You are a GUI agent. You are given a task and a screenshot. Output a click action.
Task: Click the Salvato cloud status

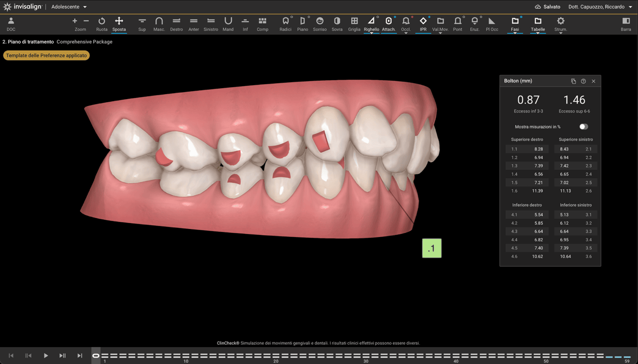pos(547,7)
